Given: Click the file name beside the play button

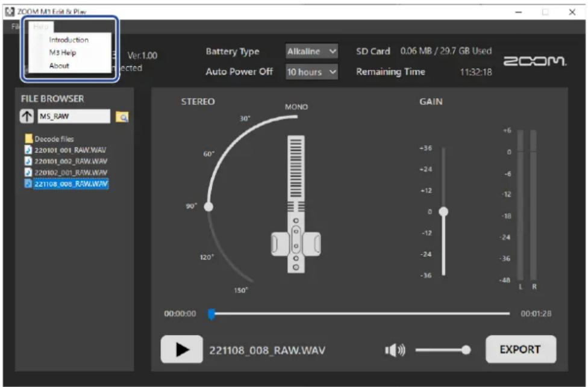Looking at the screenshot, I should pyautogui.click(x=267, y=351).
